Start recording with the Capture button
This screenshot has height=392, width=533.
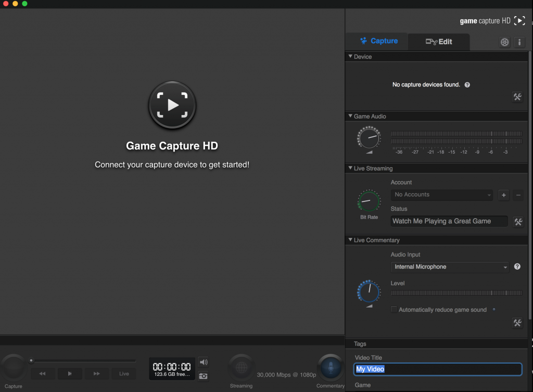pos(13,367)
